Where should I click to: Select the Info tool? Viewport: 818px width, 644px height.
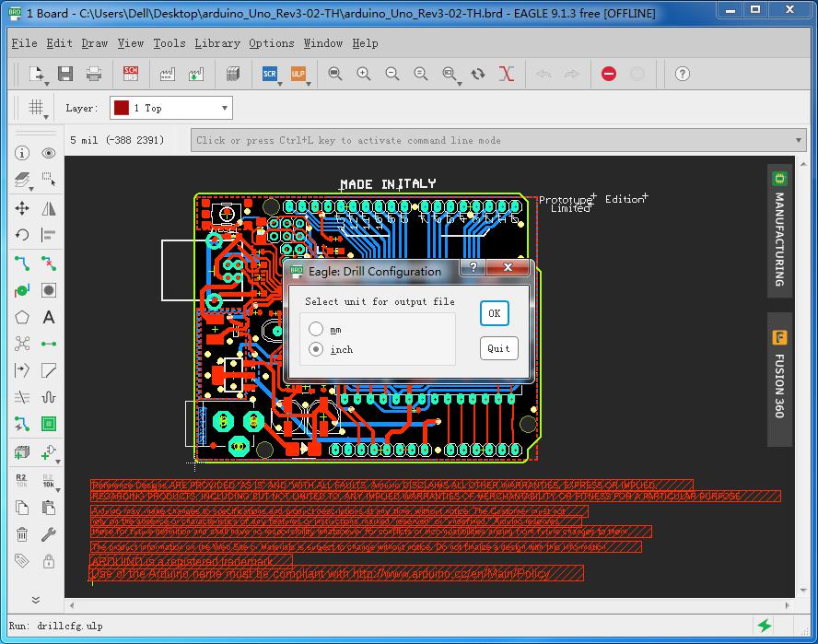coord(20,153)
